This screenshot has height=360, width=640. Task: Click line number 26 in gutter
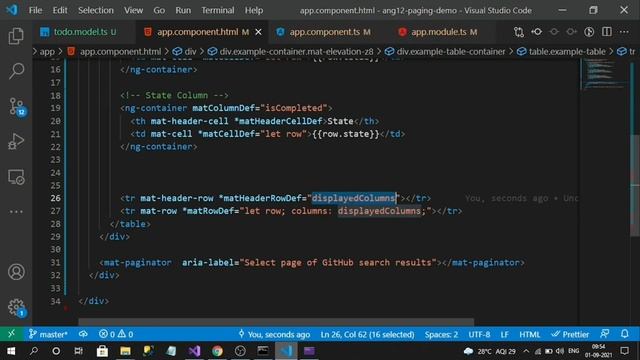[x=55, y=198]
